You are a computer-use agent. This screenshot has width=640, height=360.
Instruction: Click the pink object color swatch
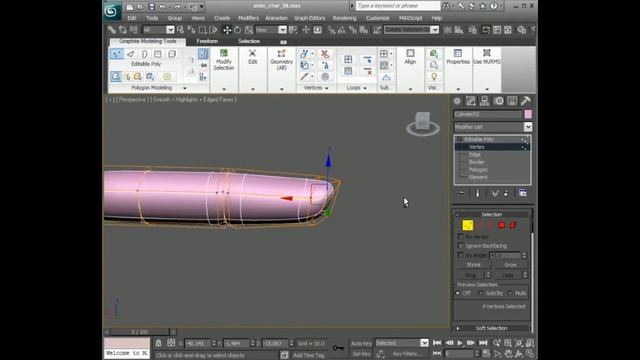click(528, 114)
